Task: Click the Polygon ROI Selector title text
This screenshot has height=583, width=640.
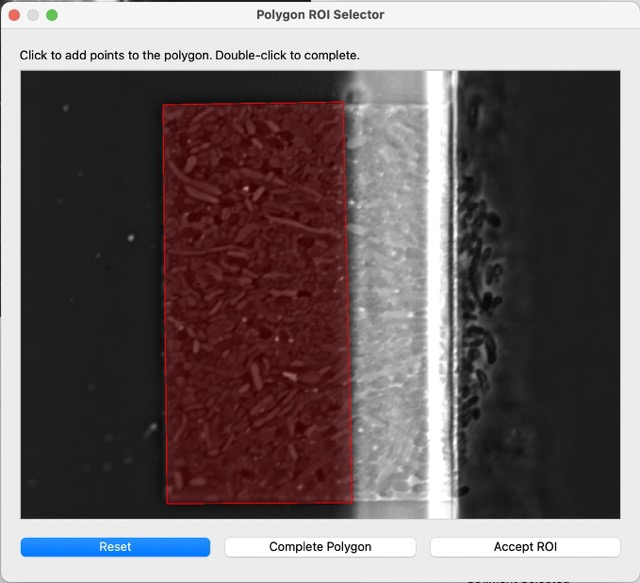Action: (320, 15)
